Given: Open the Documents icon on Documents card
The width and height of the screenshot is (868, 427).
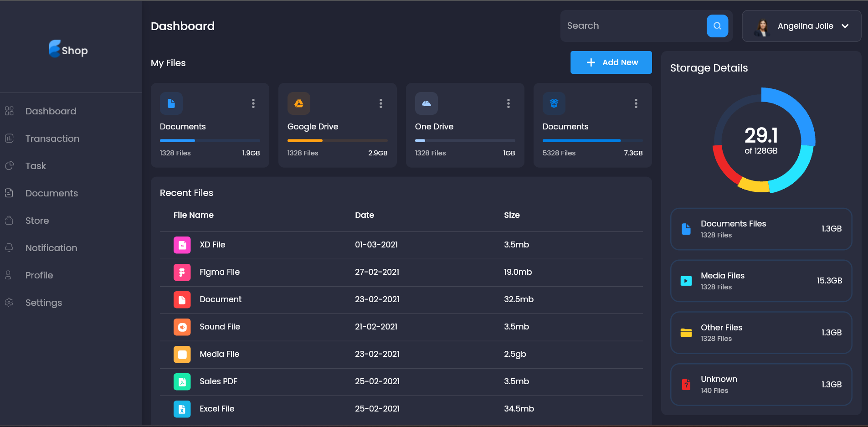Looking at the screenshot, I should (x=171, y=103).
